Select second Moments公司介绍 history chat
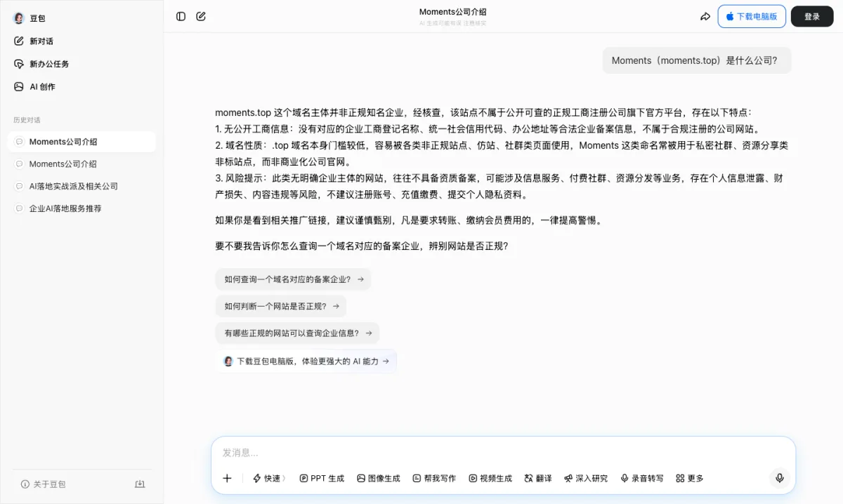This screenshot has width=843, height=504. (81, 164)
